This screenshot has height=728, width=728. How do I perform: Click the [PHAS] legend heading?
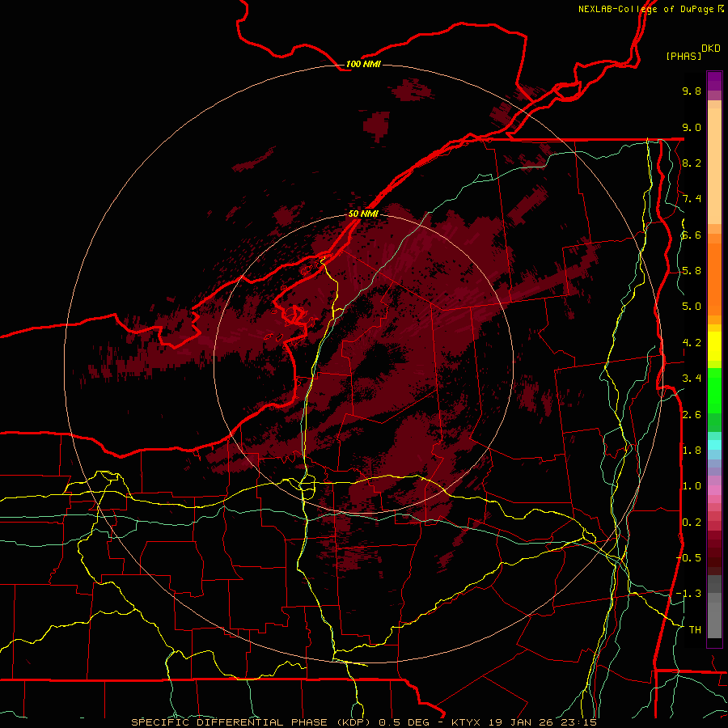[x=684, y=56]
